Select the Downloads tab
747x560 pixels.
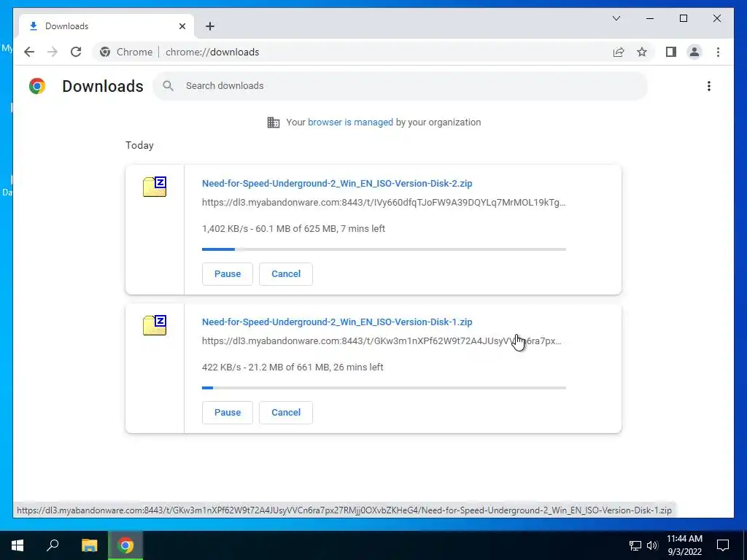tap(107, 26)
